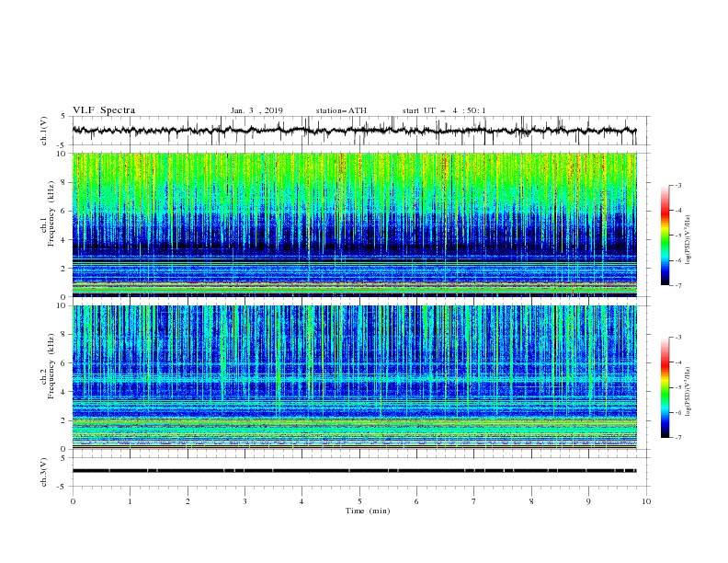Click the "start UT = 4 :50: 1" text

pos(444,110)
